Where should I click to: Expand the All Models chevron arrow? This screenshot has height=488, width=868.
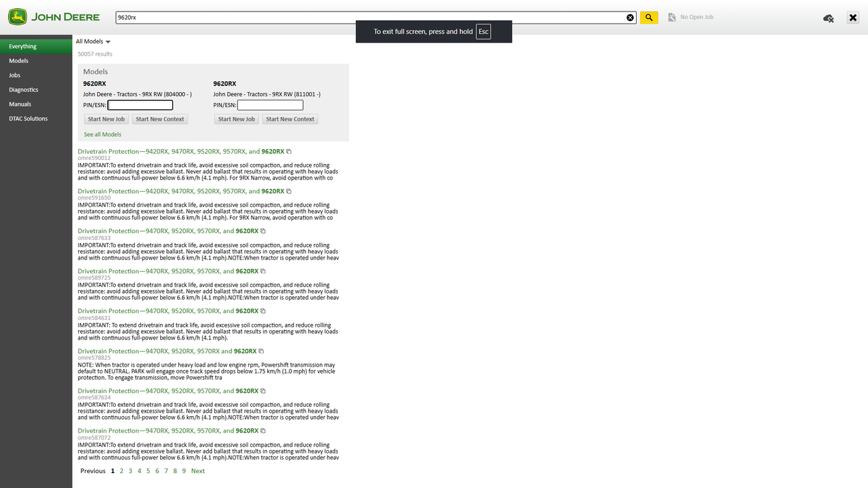point(108,41)
